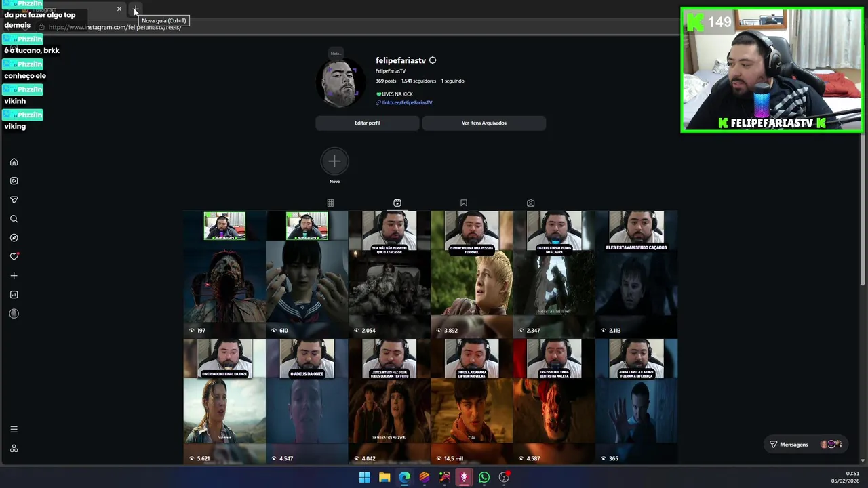This screenshot has height=488, width=868.
Task: Click the FelipeFariasTV name text
Action: [391, 70]
